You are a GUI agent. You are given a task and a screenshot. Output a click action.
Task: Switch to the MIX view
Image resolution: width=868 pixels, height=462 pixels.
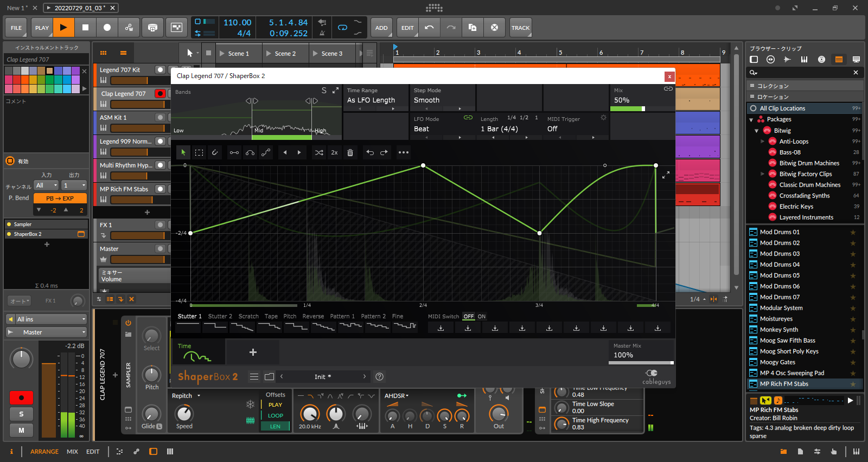[72, 452]
